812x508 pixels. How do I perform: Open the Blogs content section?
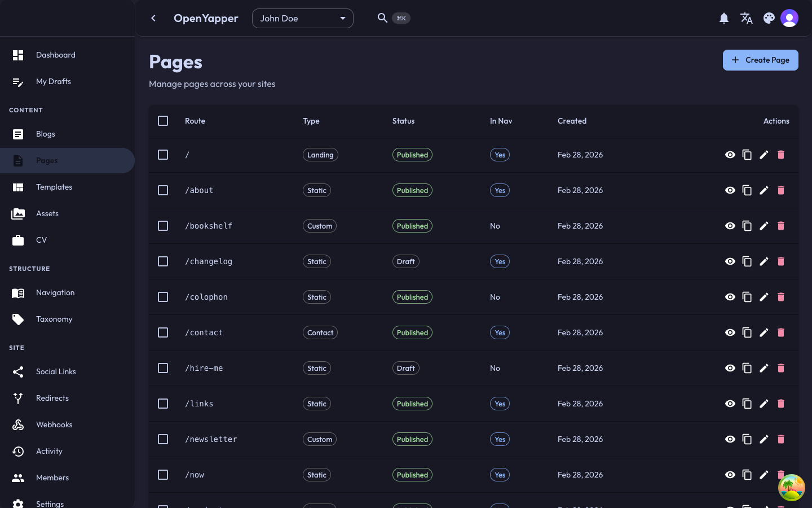point(45,134)
